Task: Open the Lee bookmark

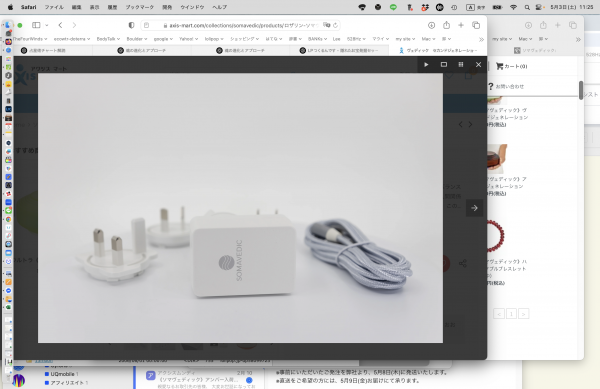Action: [336, 39]
